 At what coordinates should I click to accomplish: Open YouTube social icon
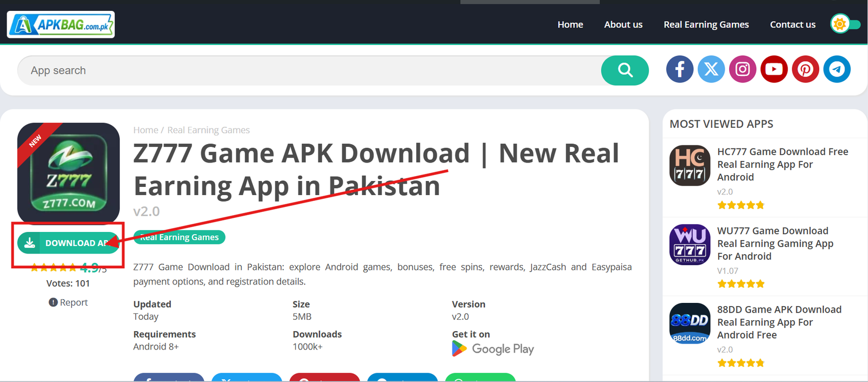click(774, 69)
